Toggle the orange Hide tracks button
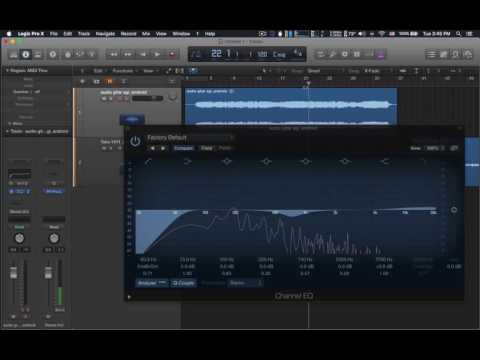The image size is (480, 360). [x=110, y=81]
